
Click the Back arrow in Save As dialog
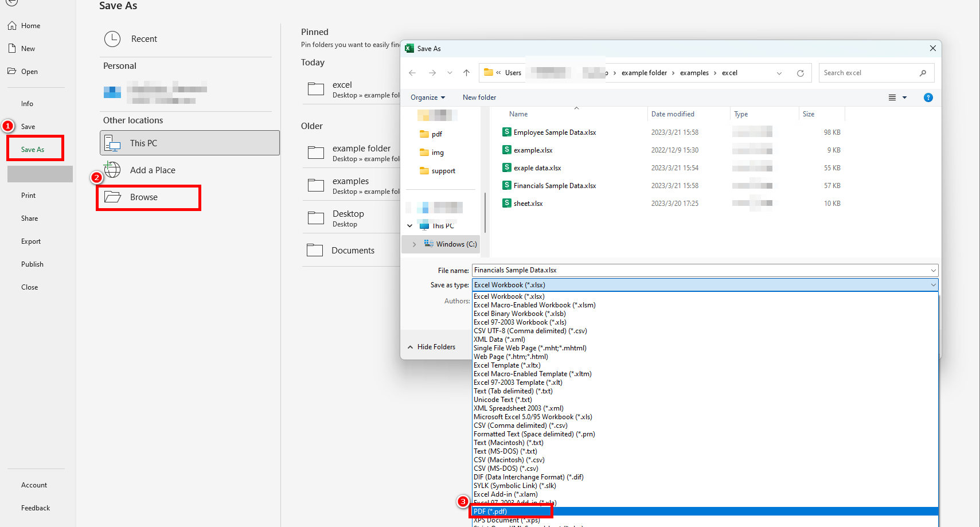point(412,73)
